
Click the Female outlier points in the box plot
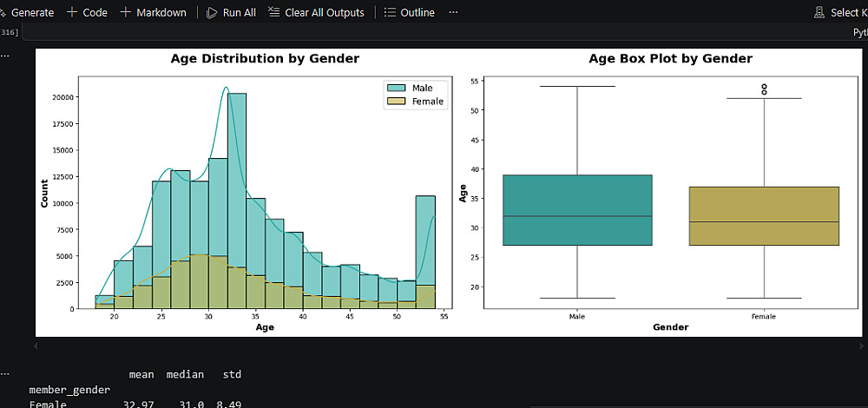coord(764,89)
